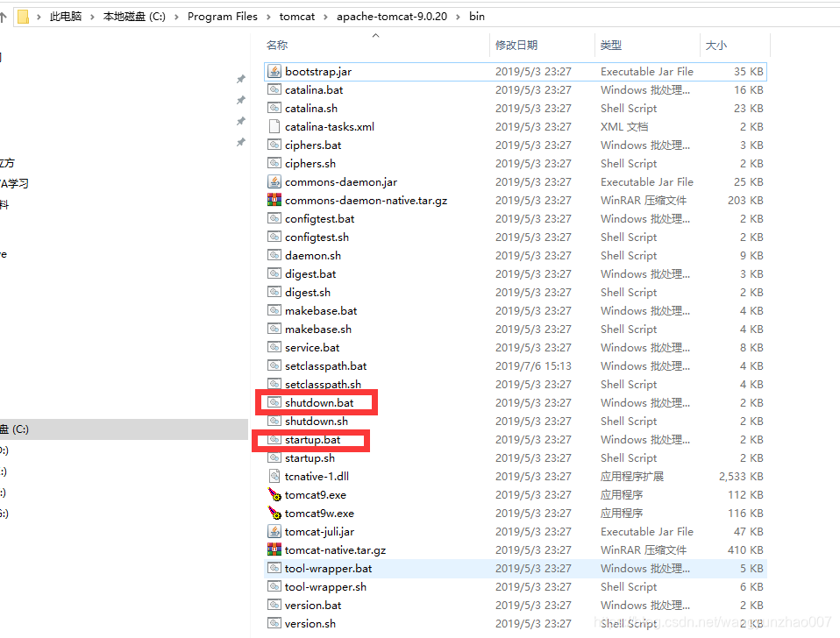Go to Program Files breadcrumb
The width and height of the screenshot is (840, 638).
point(223,17)
